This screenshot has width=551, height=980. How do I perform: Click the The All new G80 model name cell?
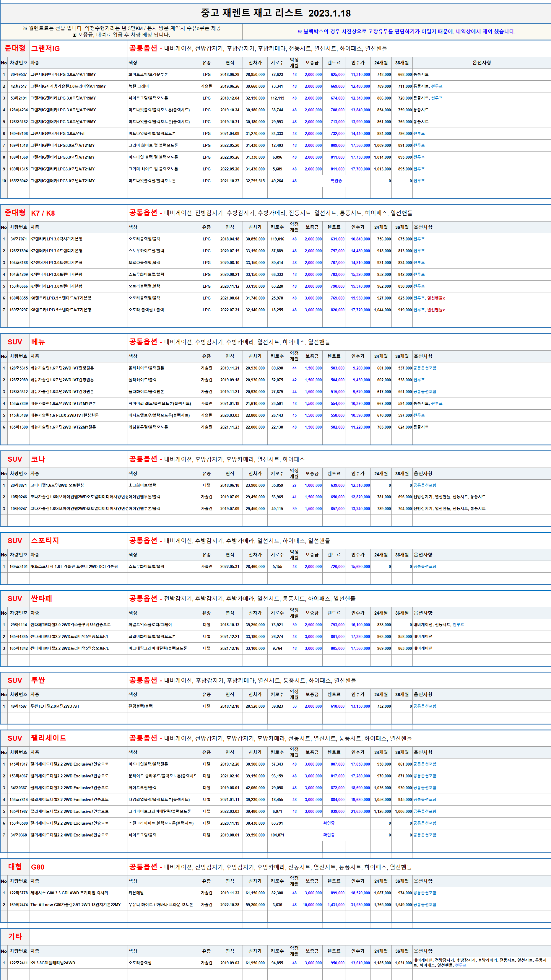click(75, 905)
